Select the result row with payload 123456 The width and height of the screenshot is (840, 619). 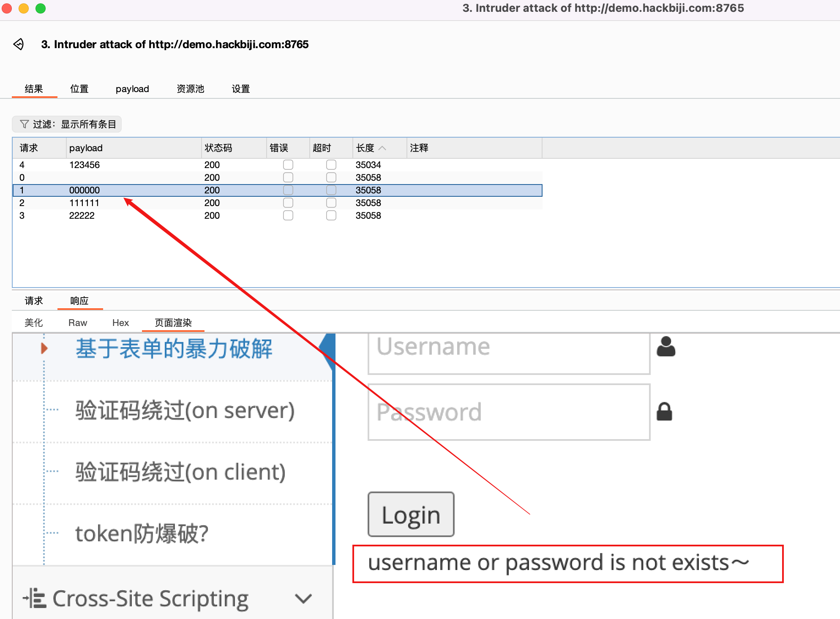coord(85,165)
